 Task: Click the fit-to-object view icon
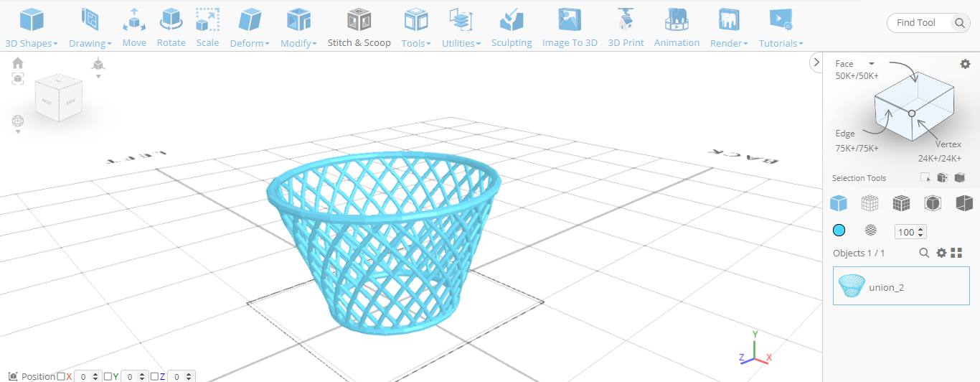(18, 79)
